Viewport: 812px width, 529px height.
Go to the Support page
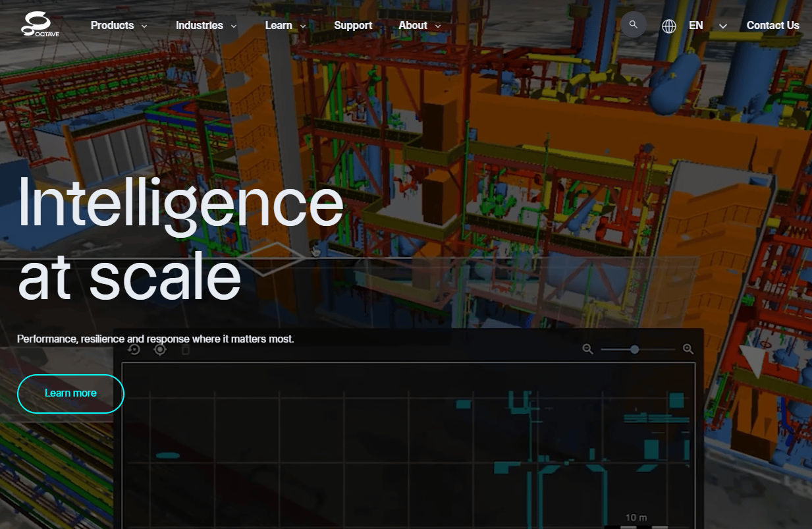[x=353, y=26]
